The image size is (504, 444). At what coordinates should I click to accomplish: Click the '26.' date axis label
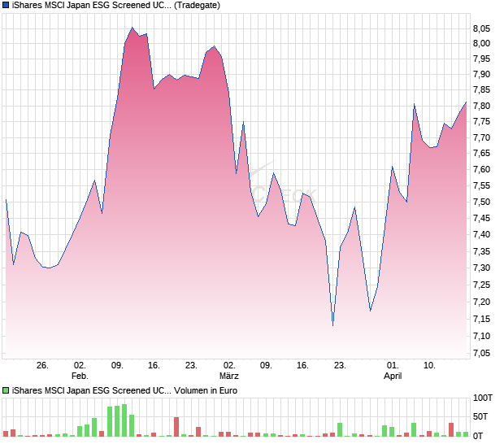pos(42,366)
